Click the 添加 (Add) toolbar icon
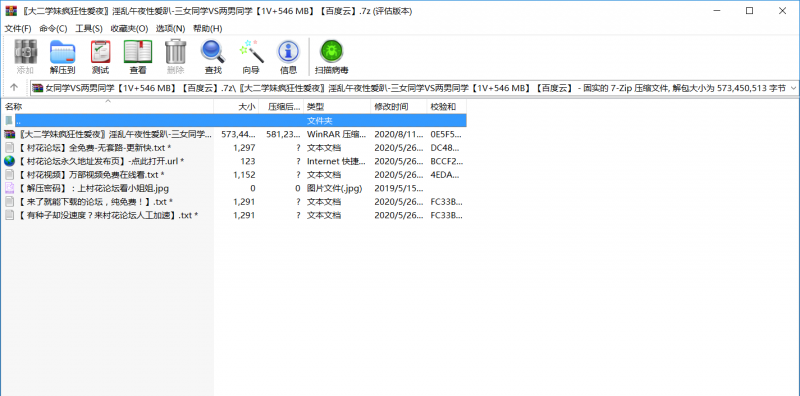Screen dimensions: 800x396 coord(25,57)
